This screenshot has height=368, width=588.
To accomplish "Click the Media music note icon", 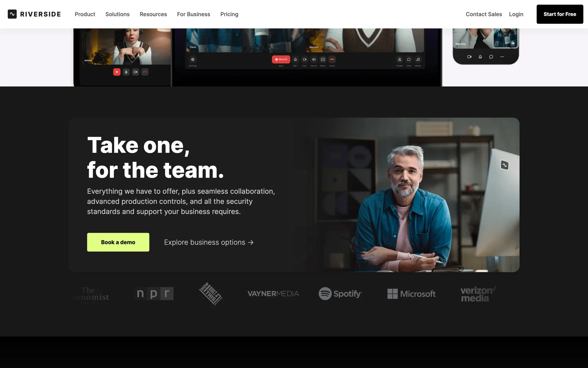I will pyautogui.click(x=418, y=59).
